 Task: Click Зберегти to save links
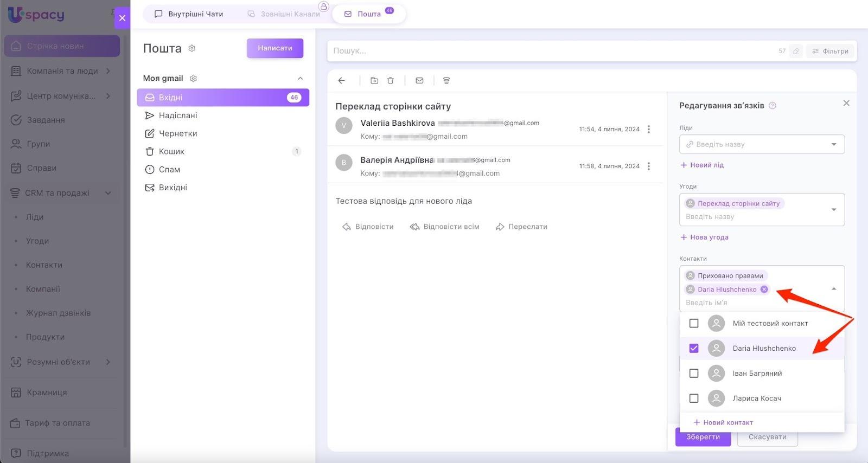click(703, 437)
